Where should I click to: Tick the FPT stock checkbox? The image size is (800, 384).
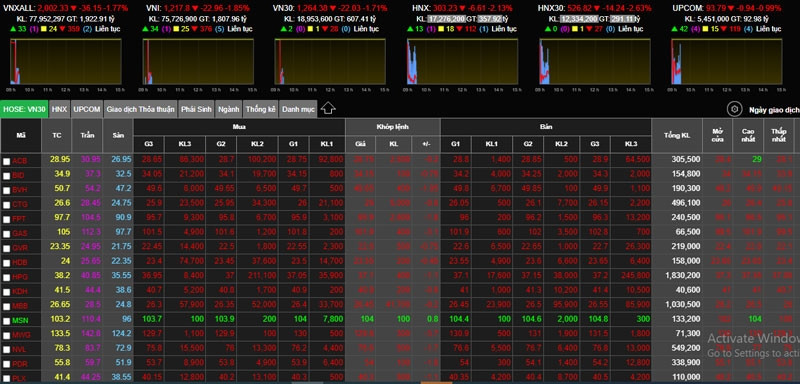pyautogui.click(x=7, y=220)
